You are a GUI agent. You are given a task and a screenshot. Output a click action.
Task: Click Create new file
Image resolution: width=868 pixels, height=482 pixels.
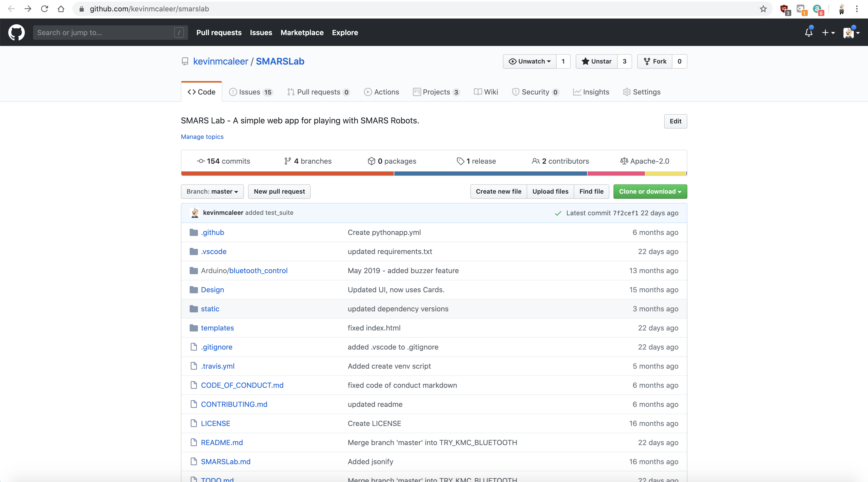pyautogui.click(x=498, y=192)
